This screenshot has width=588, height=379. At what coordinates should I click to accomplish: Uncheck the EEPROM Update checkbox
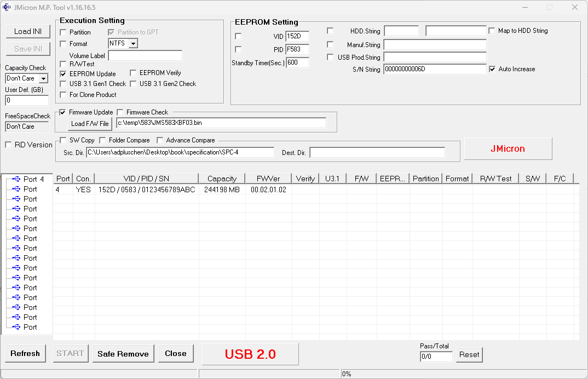[63, 73]
